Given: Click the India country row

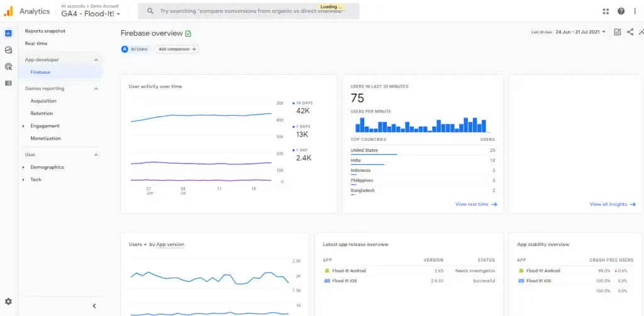Looking at the screenshot, I should pyautogui.click(x=423, y=161).
